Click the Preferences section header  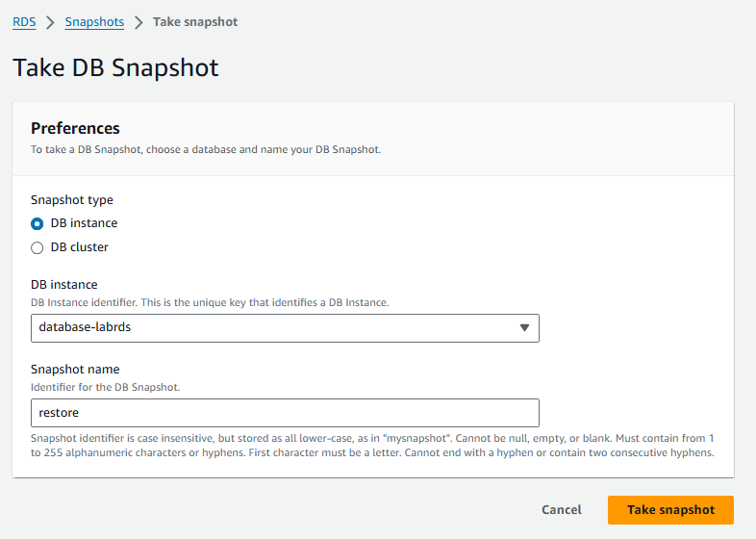click(x=75, y=128)
